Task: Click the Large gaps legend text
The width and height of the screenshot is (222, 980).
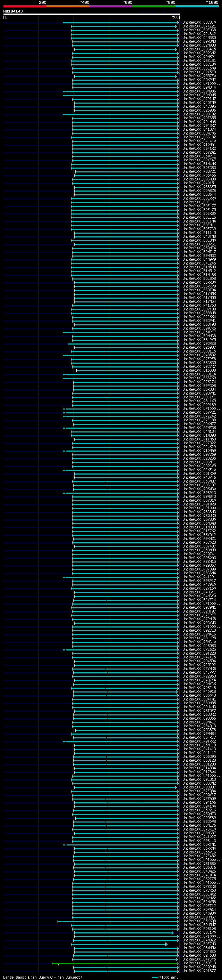Action: pyautogui.click(x=42, y=977)
